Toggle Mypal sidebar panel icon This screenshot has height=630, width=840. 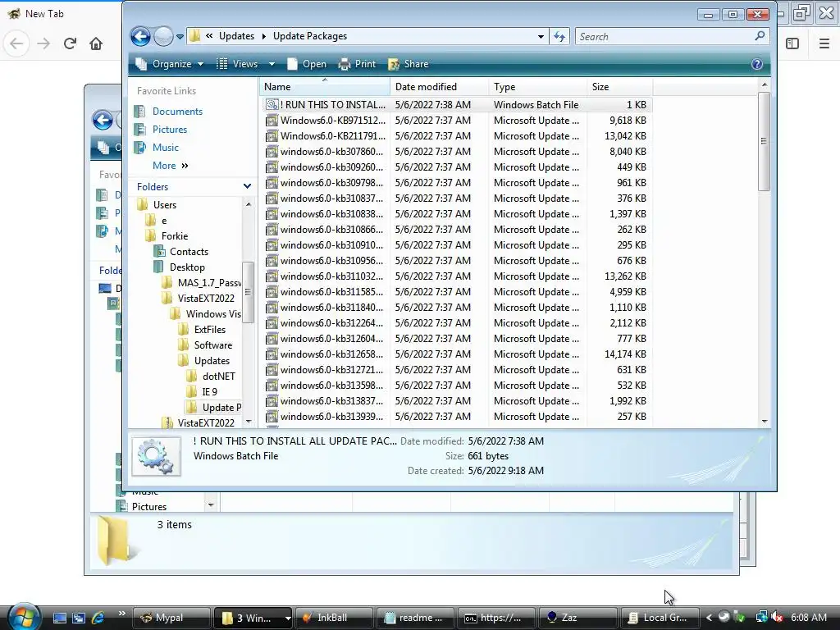point(792,43)
